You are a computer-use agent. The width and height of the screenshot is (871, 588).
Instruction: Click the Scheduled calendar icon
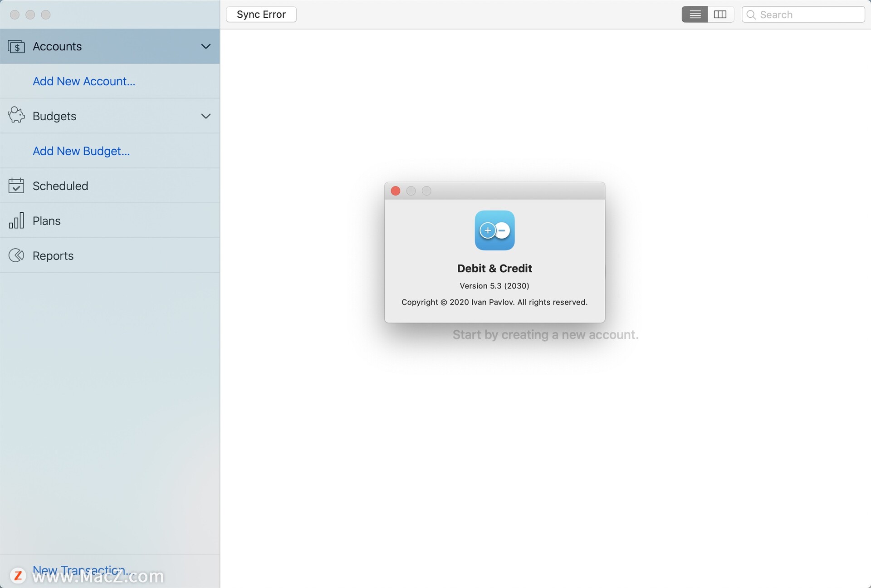pos(16,186)
